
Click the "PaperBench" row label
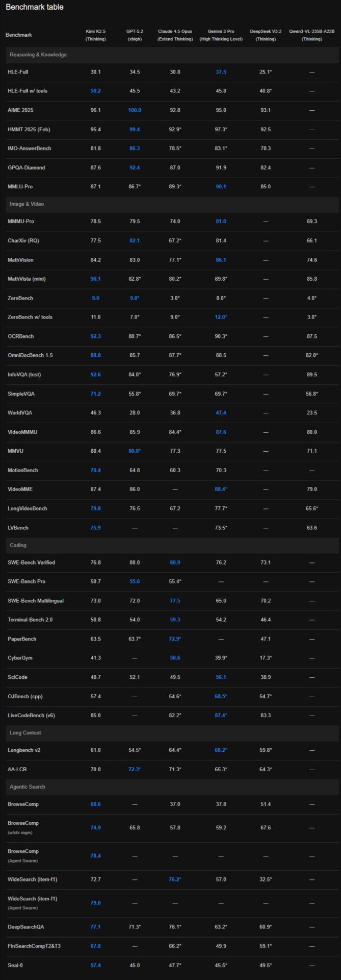pos(22,640)
